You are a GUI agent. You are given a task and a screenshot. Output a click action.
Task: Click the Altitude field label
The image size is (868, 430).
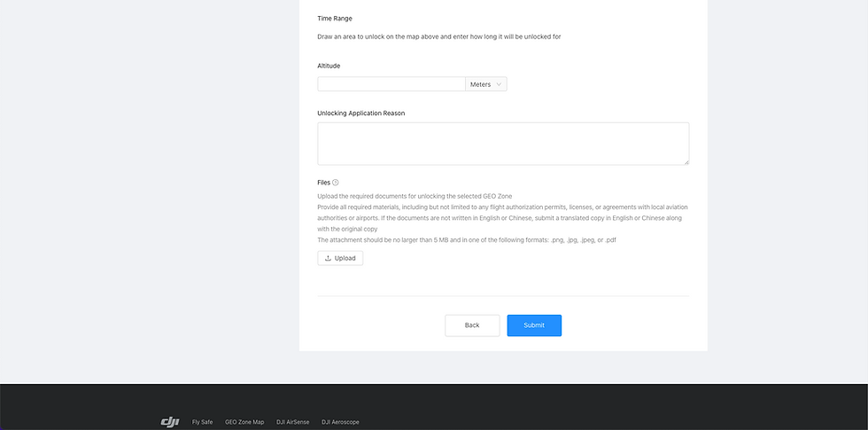click(x=329, y=66)
